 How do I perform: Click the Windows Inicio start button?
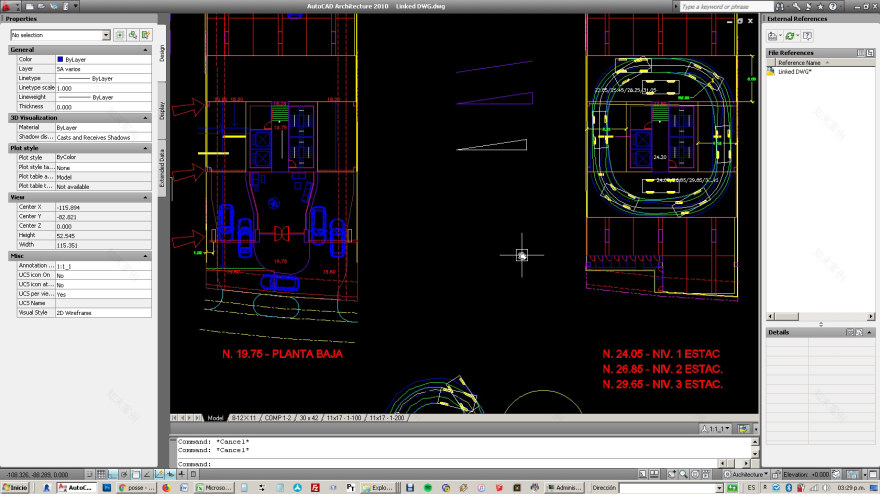pyautogui.click(x=15, y=487)
